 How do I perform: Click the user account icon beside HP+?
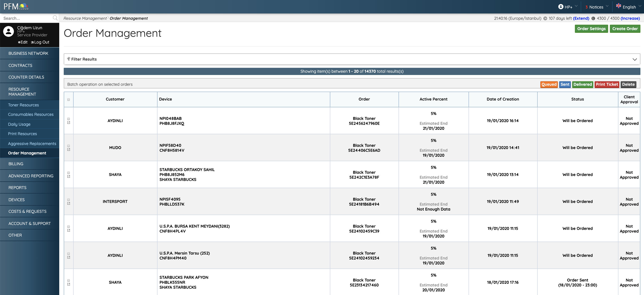click(561, 7)
